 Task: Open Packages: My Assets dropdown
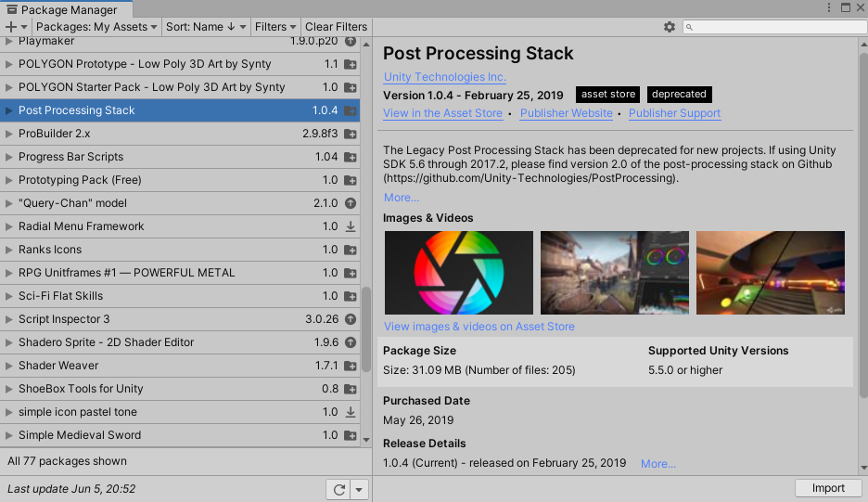[x=96, y=27]
